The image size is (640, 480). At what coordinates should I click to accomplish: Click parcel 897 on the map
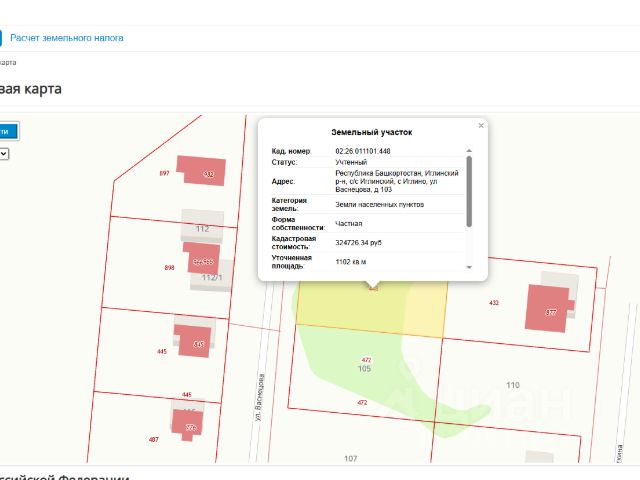coord(164,173)
